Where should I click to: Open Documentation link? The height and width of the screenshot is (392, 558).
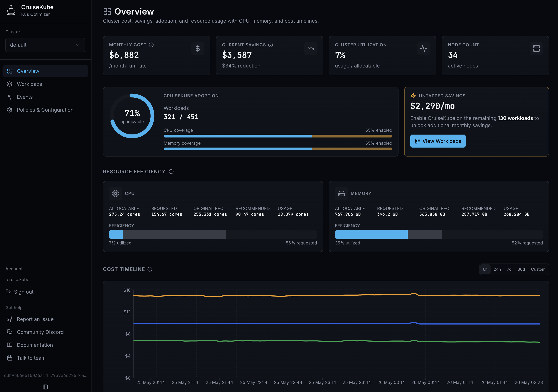tap(45, 345)
